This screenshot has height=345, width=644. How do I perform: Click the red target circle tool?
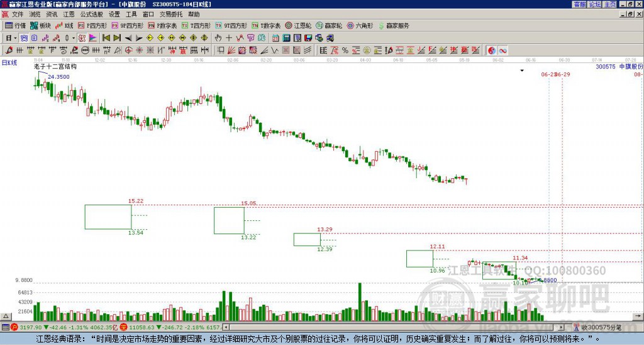coord(128,50)
